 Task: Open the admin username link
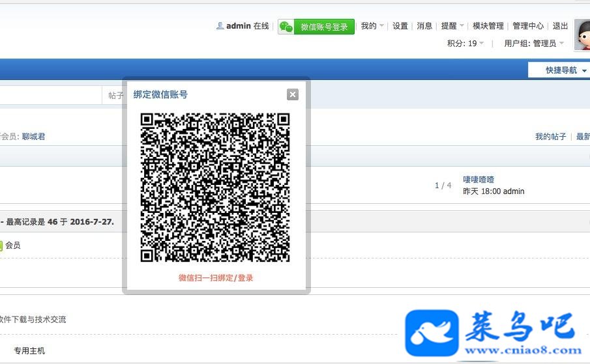pyautogui.click(x=239, y=26)
